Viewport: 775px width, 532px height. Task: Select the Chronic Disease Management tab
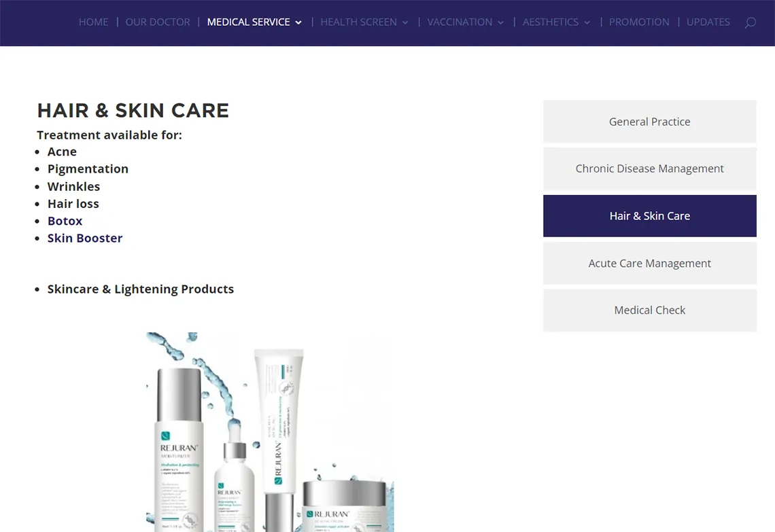click(x=649, y=169)
